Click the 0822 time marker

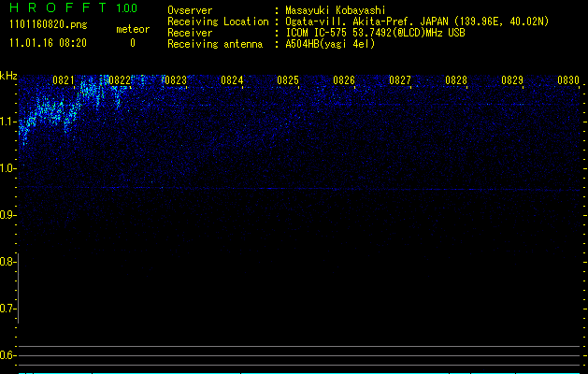coord(120,80)
